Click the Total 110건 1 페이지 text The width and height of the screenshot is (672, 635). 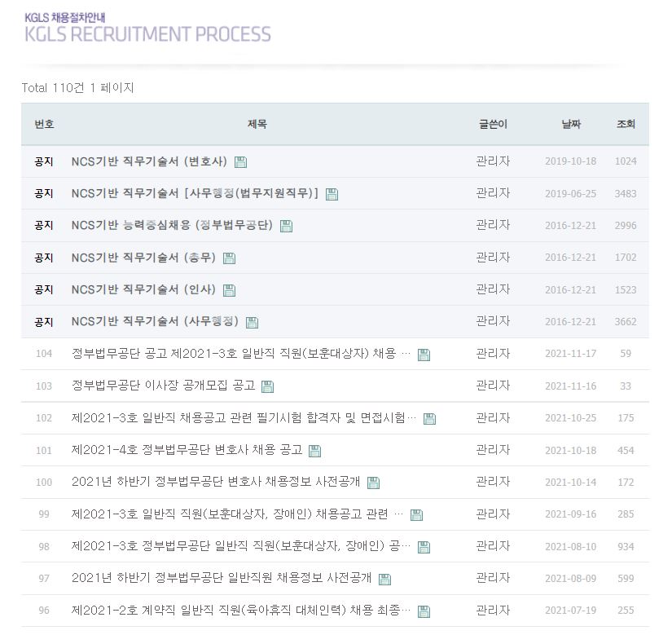point(77,88)
